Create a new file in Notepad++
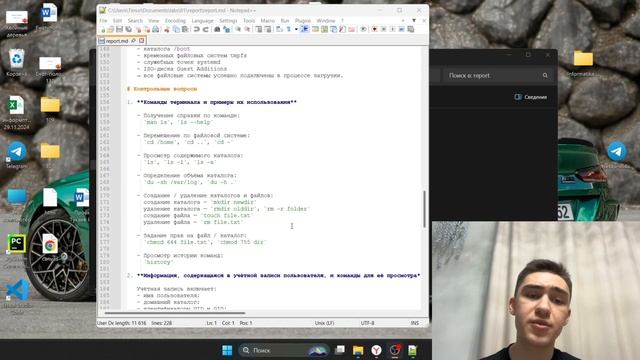 102,29
